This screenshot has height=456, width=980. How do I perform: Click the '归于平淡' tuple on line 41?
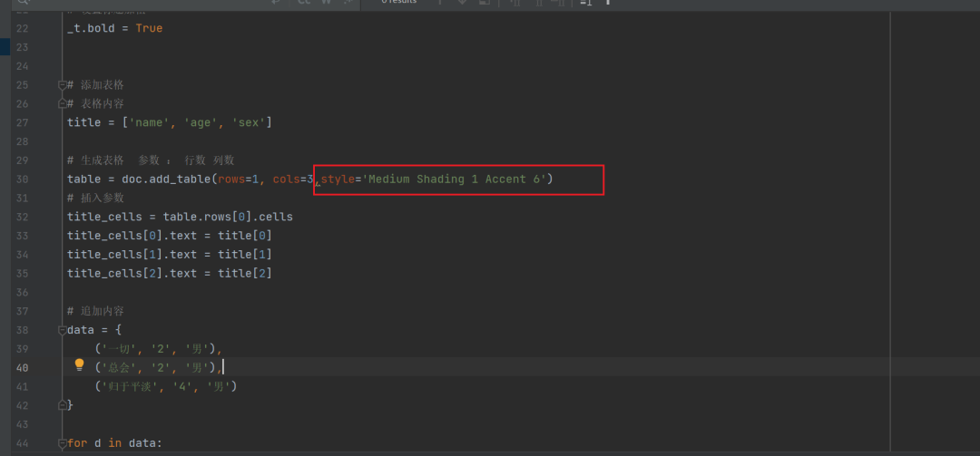[x=166, y=386]
